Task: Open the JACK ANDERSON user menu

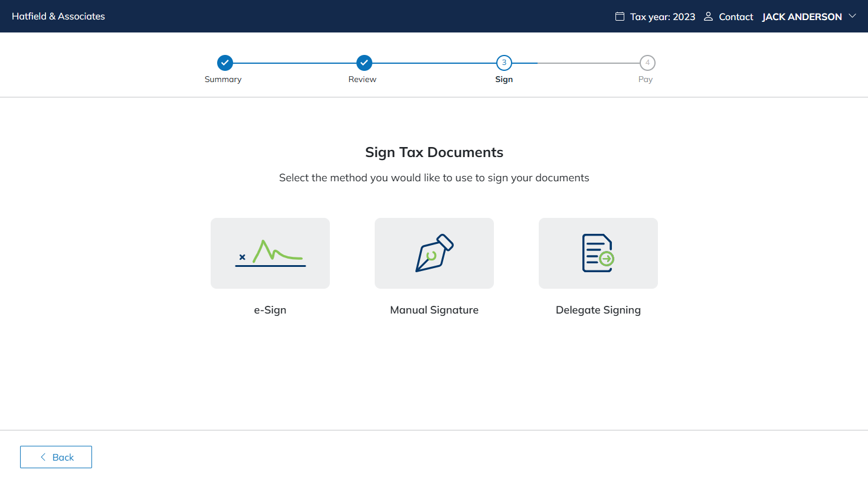Action: tap(801, 17)
